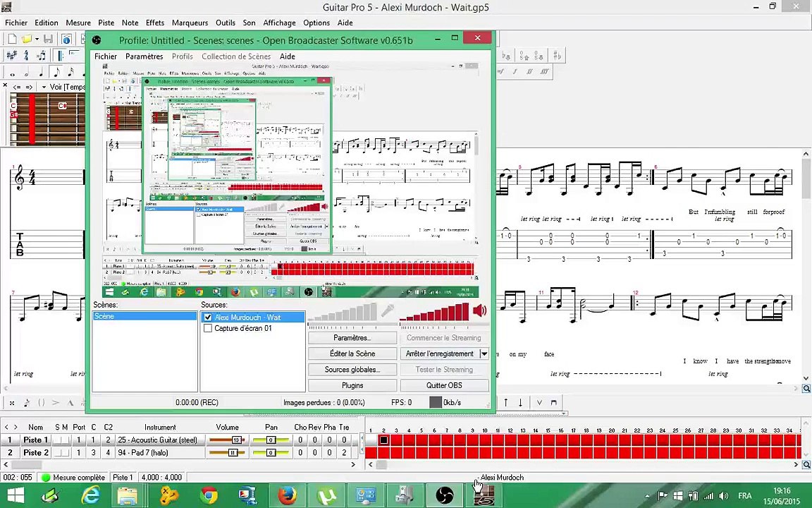The image size is (812, 508).
Task: Click the Windows Start button
Action: point(16,496)
